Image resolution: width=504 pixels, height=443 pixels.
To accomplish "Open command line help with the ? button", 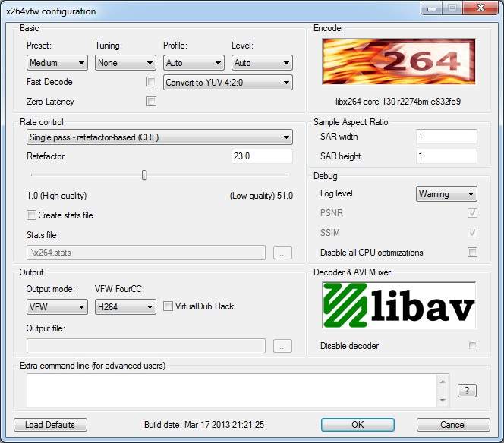I will pos(467,391).
